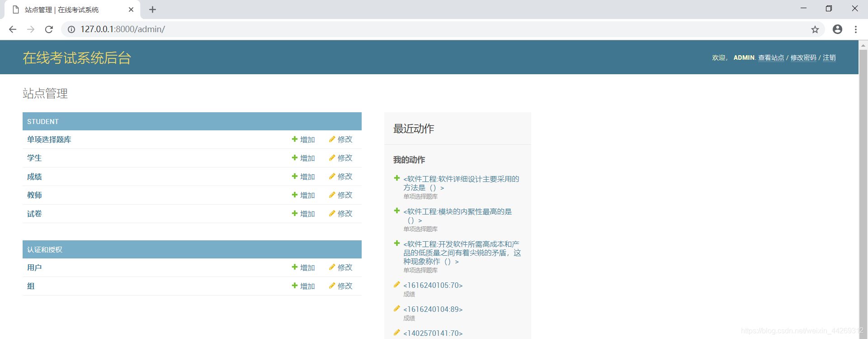
Task: Click 修改 in the 用户 row
Action: tap(341, 267)
